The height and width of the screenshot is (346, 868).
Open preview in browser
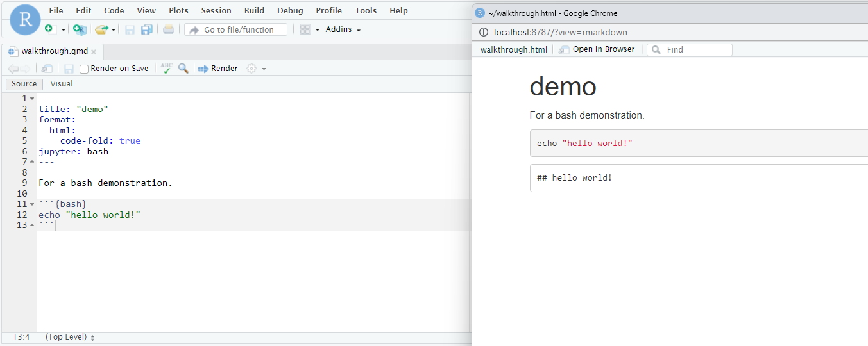pos(597,49)
